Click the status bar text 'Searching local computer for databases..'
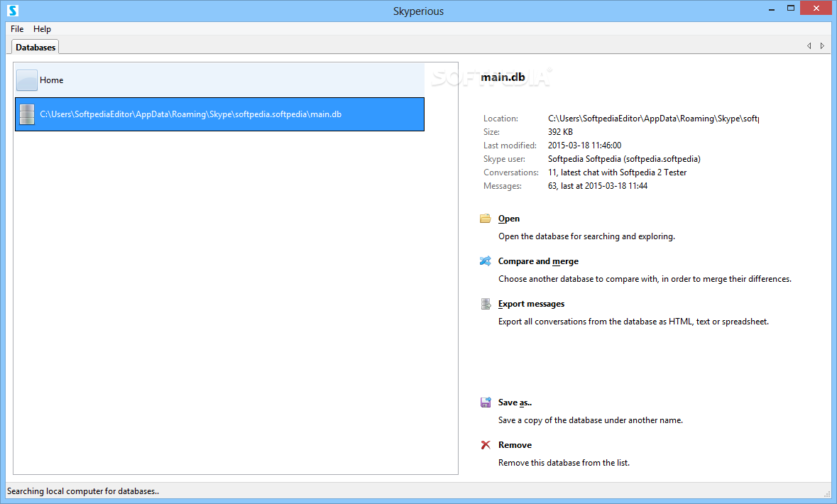 pyautogui.click(x=83, y=491)
